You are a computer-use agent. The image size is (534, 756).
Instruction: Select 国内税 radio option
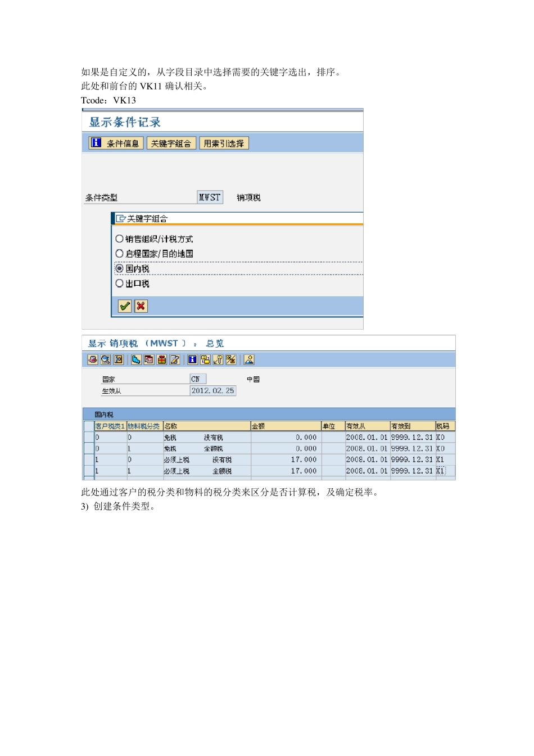[119, 268]
